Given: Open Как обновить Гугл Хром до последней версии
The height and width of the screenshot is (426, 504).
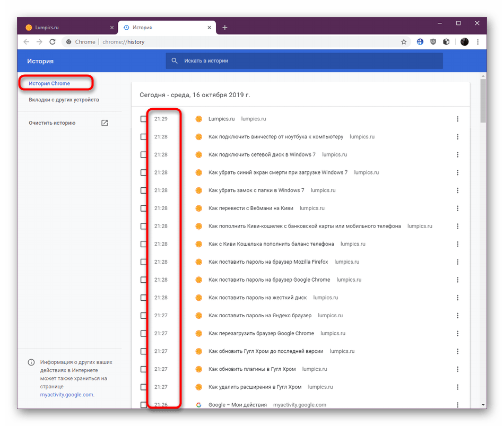Looking at the screenshot, I should 266,351.
